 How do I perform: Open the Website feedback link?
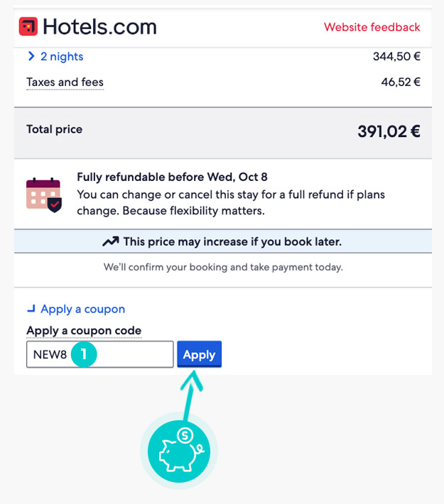(372, 27)
